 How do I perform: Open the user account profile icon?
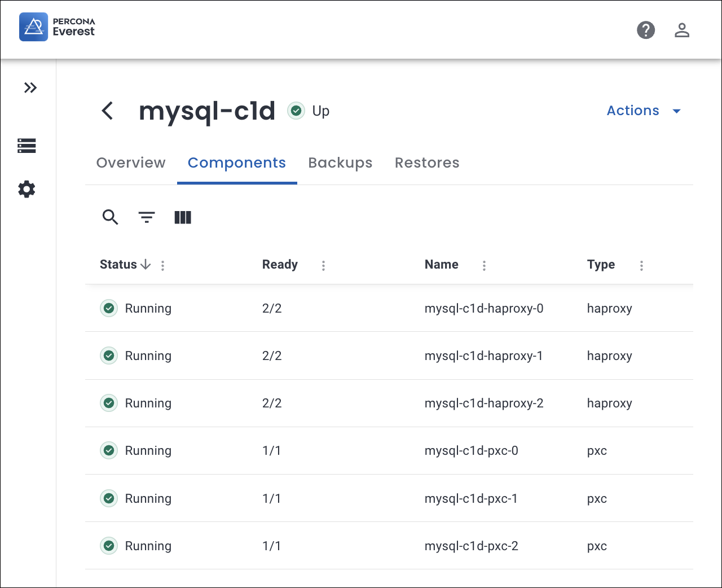pyautogui.click(x=682, y=30)
